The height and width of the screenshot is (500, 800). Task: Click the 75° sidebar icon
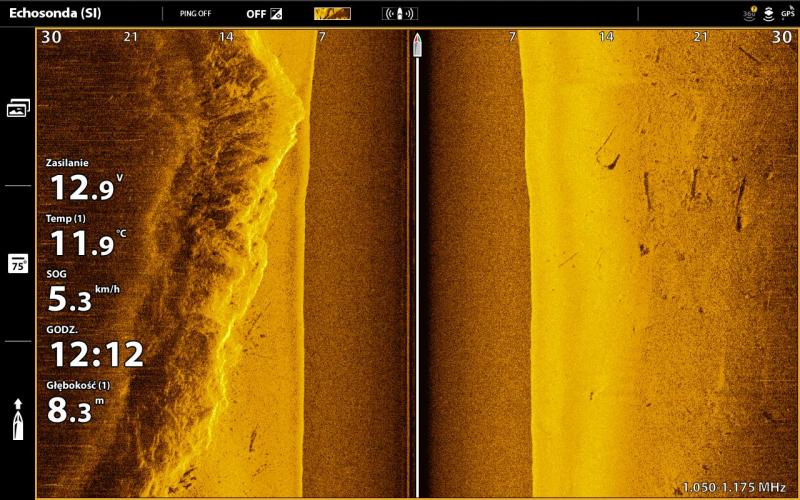(17, 264)
